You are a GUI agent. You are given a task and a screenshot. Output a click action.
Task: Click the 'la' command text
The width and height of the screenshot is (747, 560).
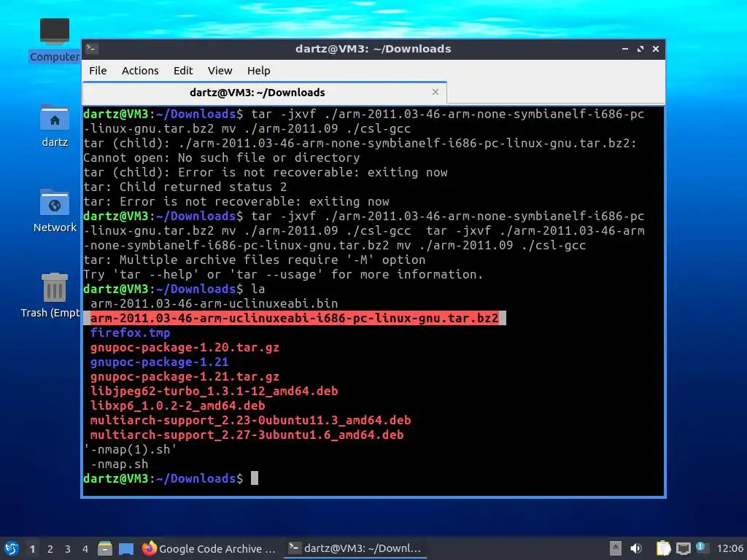click(x=258, y=289)
